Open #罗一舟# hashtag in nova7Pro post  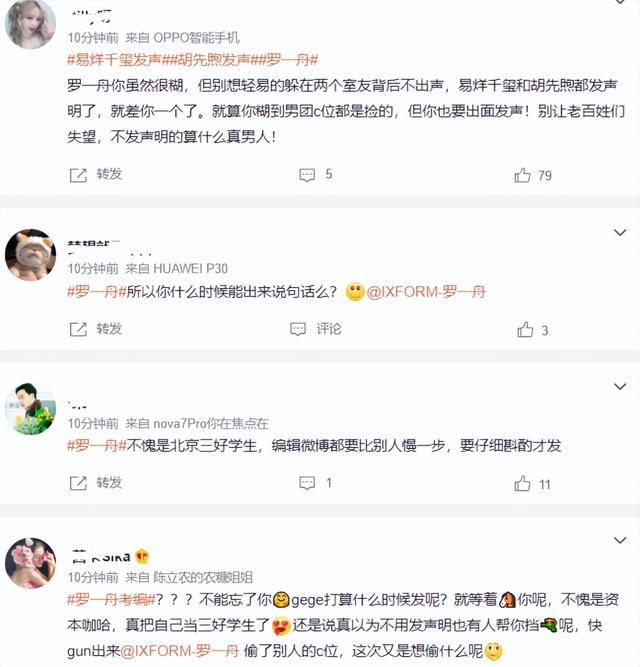97,446
